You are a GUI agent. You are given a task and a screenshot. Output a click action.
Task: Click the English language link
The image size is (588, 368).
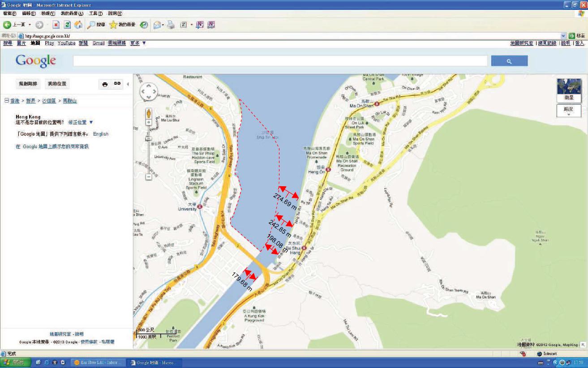pyautogui.click(x=101, y=134)
